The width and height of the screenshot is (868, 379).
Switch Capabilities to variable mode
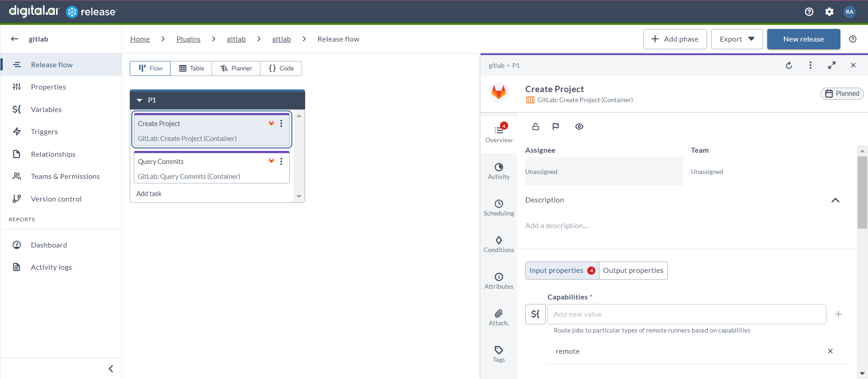[535, 314]
